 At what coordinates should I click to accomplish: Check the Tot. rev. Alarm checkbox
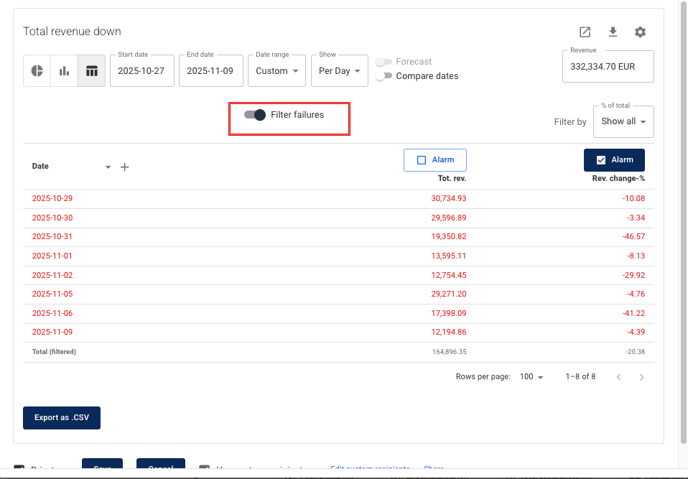point(422,160)
